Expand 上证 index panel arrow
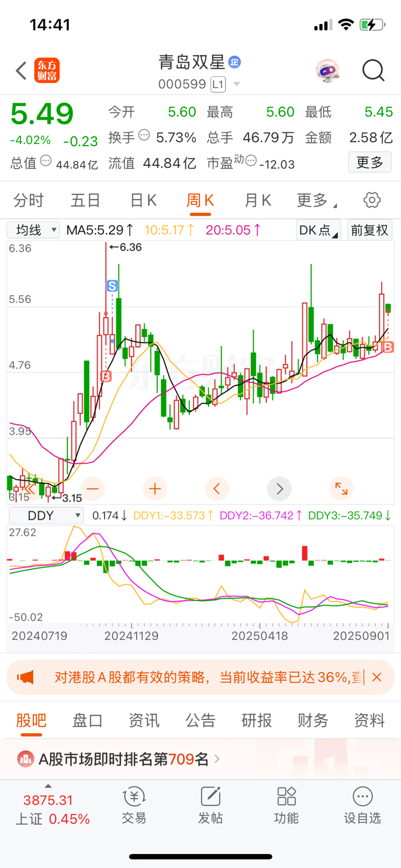 coord(48,786)
